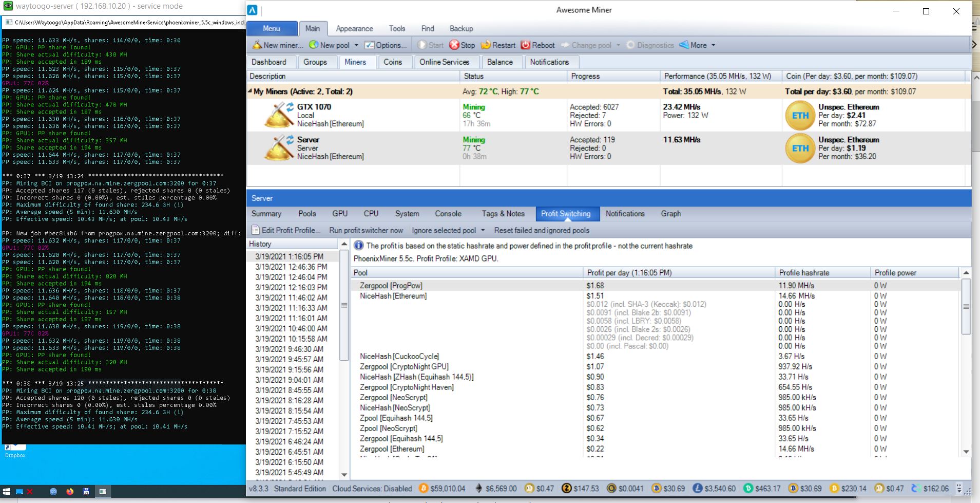Open Ignore selected pool dropdown arrow

483,230
